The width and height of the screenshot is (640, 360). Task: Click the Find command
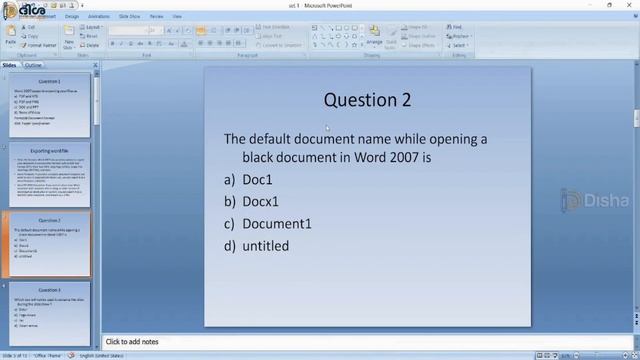(x=454, y=27)
